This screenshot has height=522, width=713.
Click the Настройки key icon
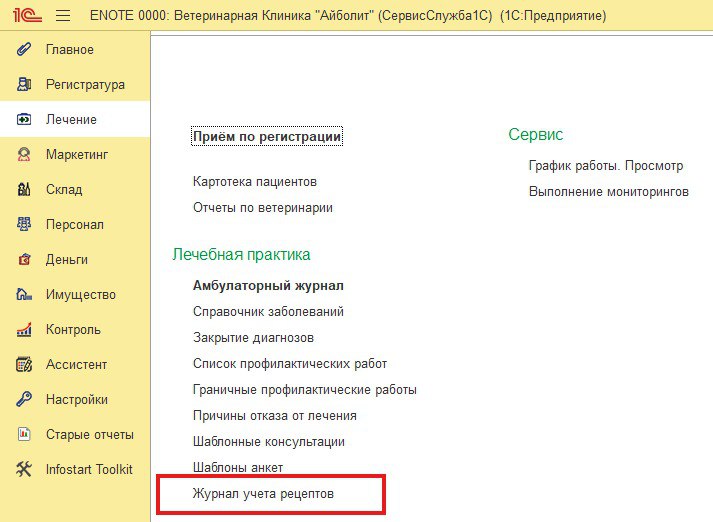(x=24, y=399)
